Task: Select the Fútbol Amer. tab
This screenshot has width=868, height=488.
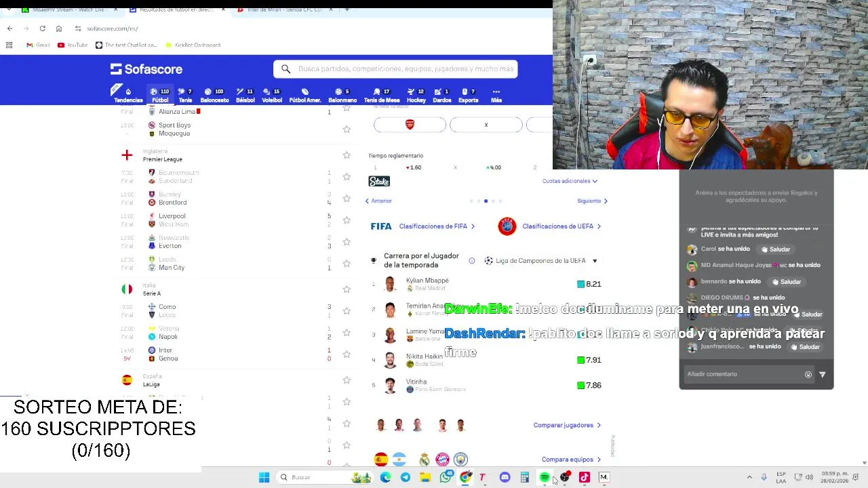Action: coord(305,95)
